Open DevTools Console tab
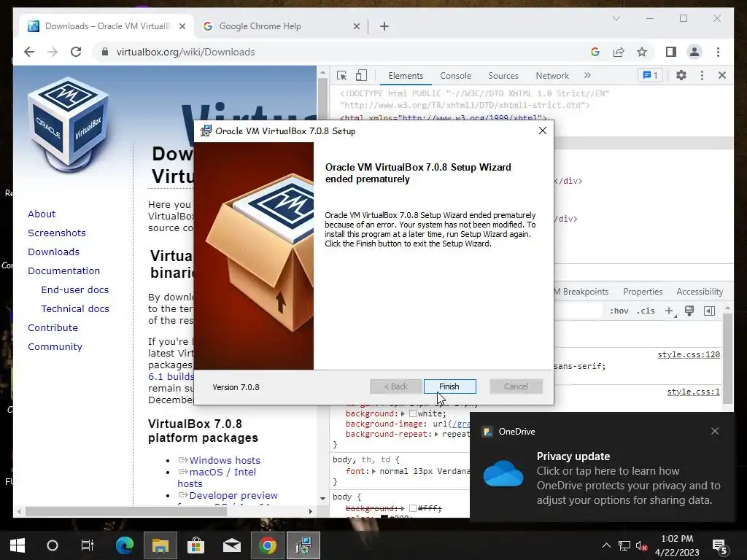 [455, 76]
